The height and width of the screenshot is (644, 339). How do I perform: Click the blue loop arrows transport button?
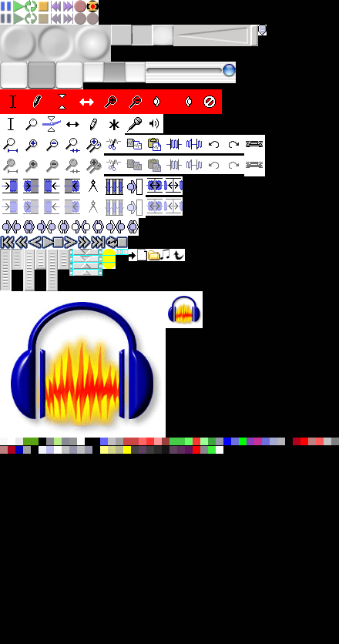(x=112, y=242)
